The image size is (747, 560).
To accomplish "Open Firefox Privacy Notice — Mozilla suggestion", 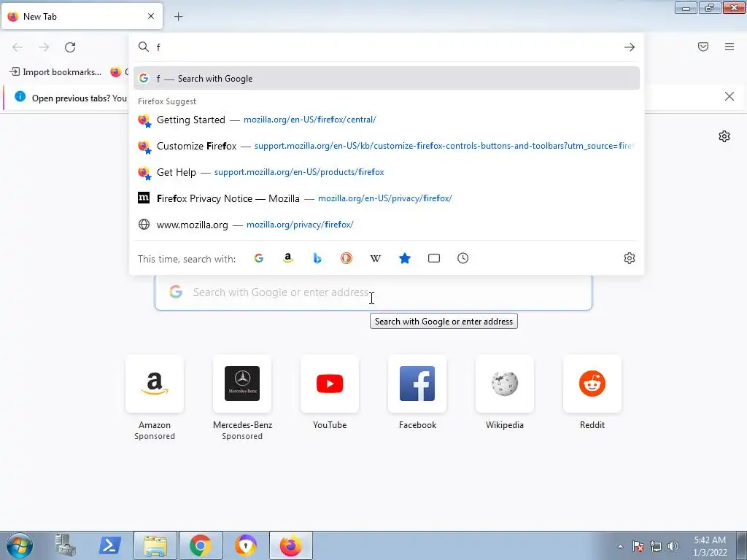I will pos(387,198).
